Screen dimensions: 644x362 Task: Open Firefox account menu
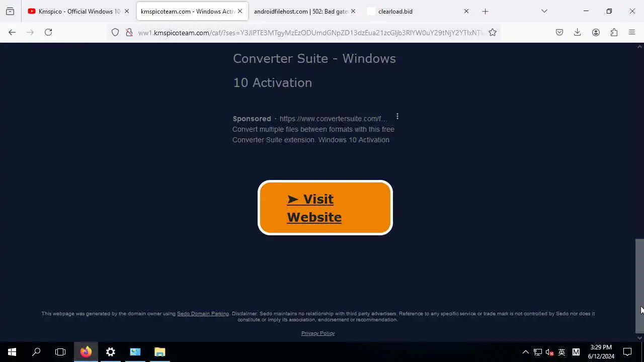coord(596,32)
